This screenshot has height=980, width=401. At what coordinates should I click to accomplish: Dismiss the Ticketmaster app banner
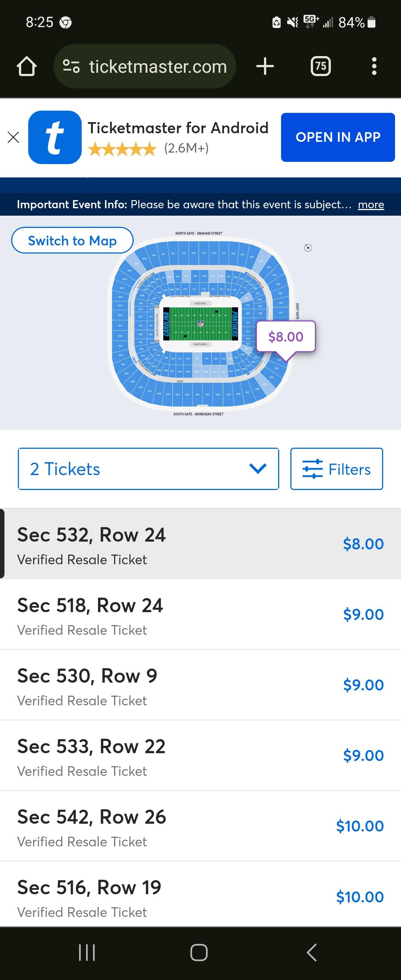point(13,137)
